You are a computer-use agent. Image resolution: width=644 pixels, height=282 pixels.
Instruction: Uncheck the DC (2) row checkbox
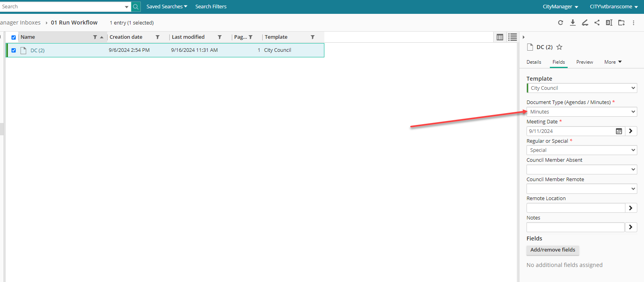[13, 50]
